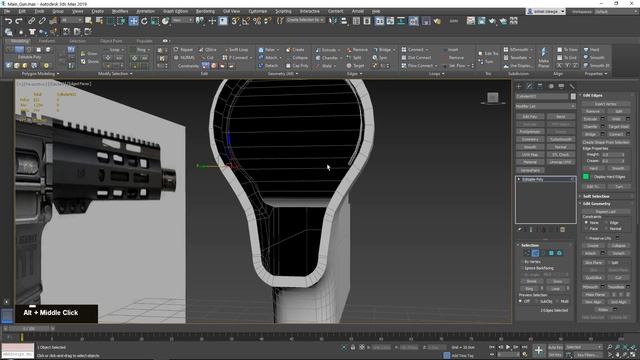This screenshot has height=360, width=640.
Task: Open Select by Name dialog icon
Action: coord(99,21)
